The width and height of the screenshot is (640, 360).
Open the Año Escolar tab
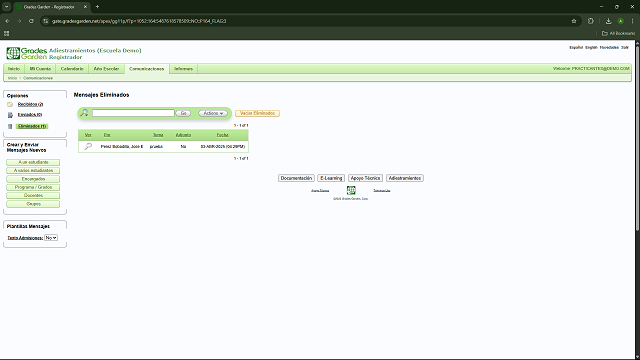107,69
